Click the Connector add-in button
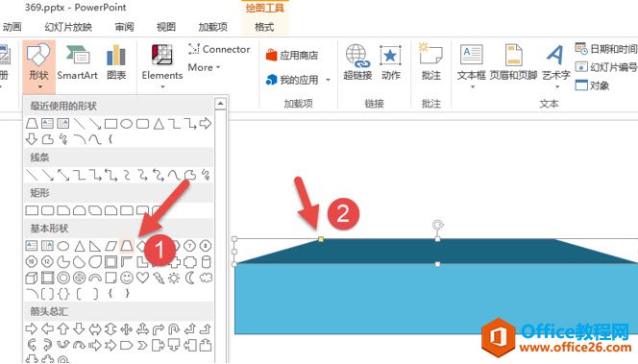This screenshot has height=364, width=638. point(219,49)
